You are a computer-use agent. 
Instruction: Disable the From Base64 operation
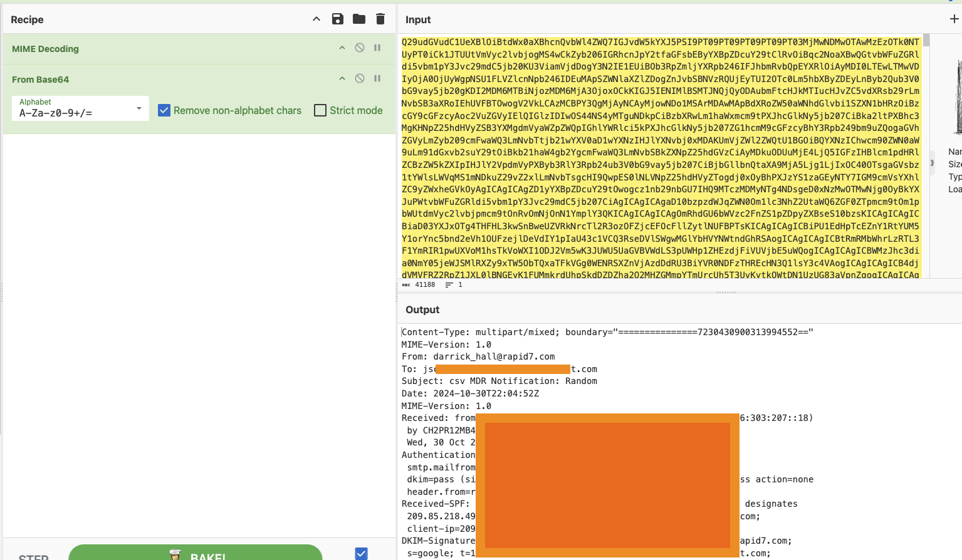coord(360,78)
